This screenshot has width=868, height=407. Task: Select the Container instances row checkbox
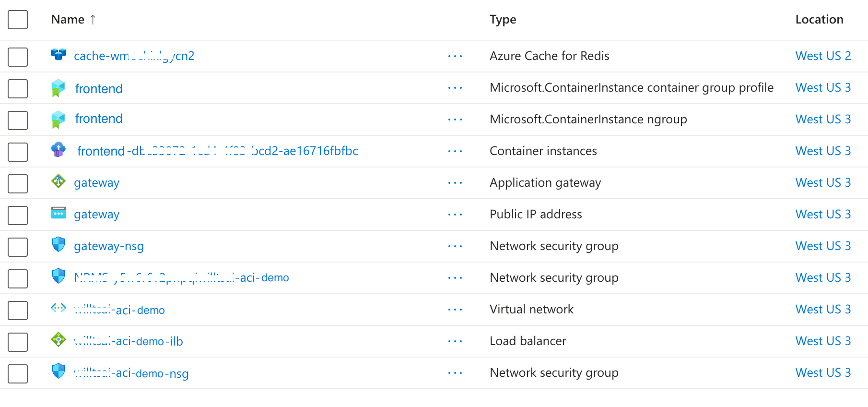tap(18, 152)
